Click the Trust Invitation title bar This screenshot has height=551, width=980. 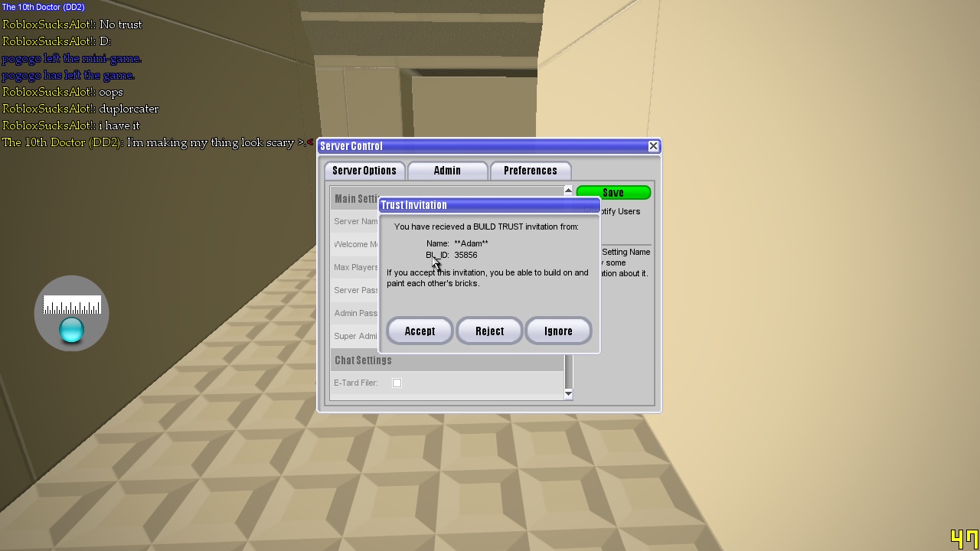tap(489, 205)
